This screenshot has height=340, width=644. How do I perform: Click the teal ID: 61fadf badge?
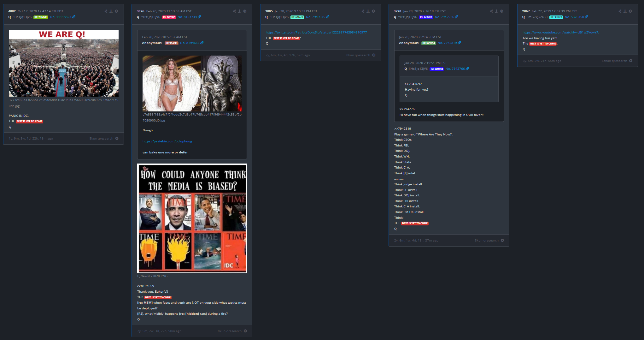[297, 17]
